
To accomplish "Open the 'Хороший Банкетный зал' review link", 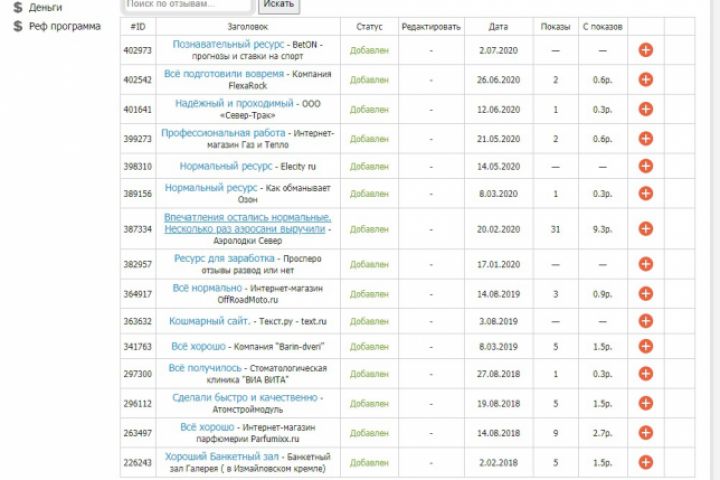I will [222, 457].
